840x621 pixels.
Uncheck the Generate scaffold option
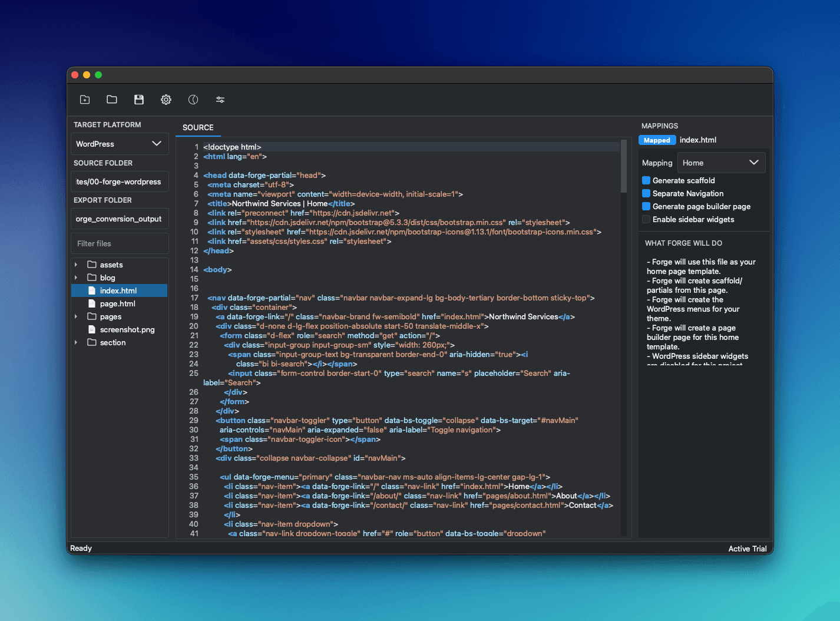click(x=646, y=180)
